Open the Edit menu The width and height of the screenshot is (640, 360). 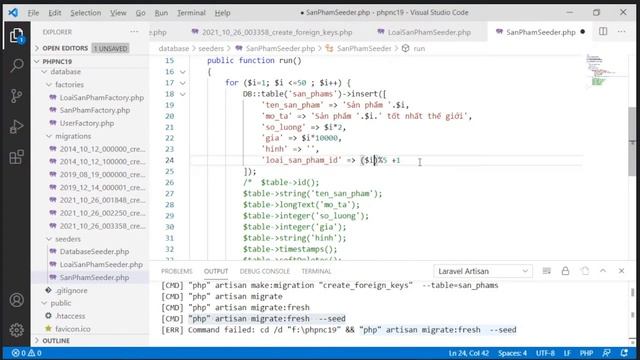coord(54,13)
